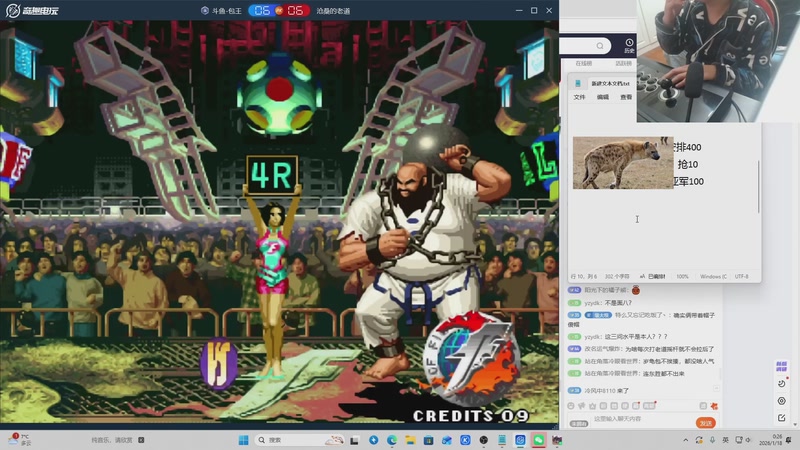Click the crown icon in chat toolbar
This screenshot has width=800, height=450.
pyautogui.click(x=592, y=406)
